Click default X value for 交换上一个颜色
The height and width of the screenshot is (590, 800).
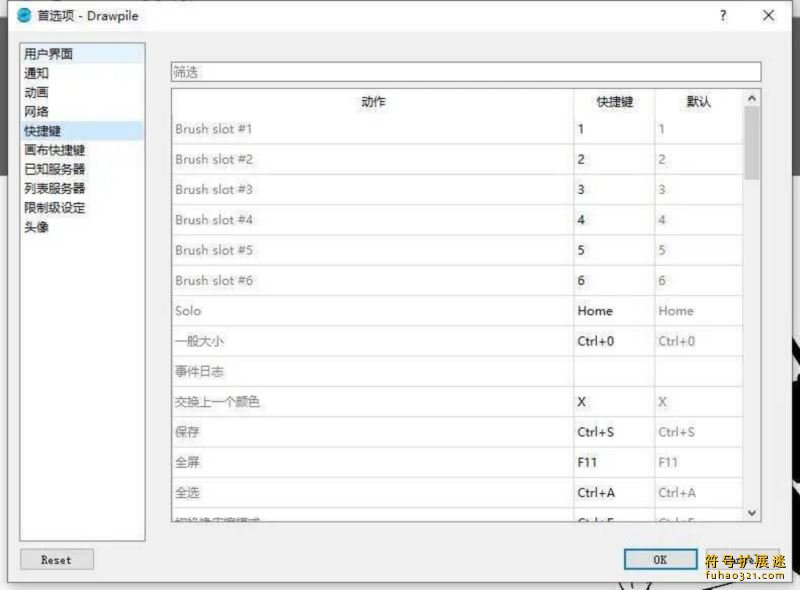coord(699,402)
